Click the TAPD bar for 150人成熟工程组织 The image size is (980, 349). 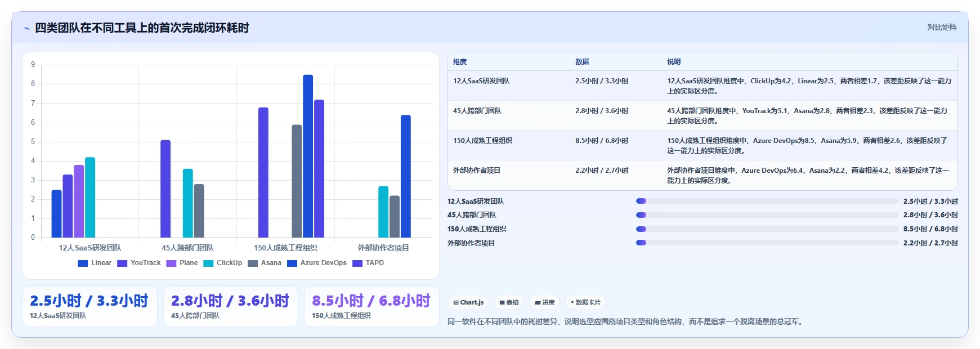319,168
